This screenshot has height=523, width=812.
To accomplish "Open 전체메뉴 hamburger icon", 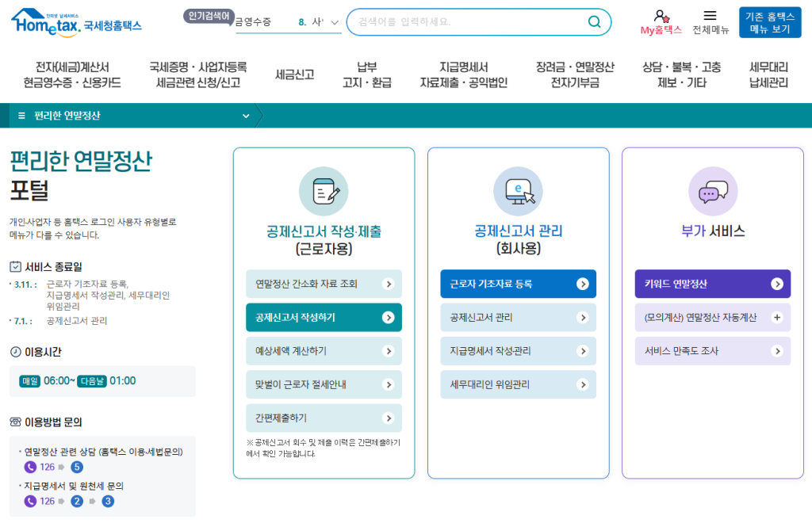I will pos(710,16).
